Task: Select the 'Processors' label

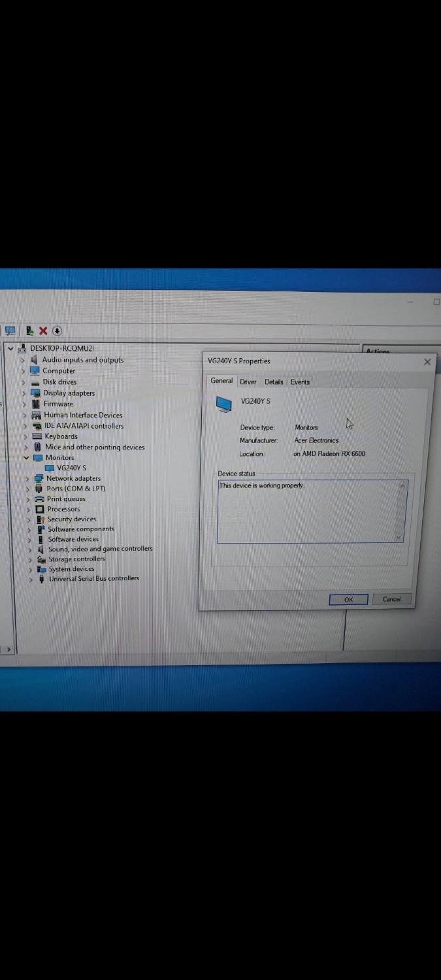Action: point(63,510)
